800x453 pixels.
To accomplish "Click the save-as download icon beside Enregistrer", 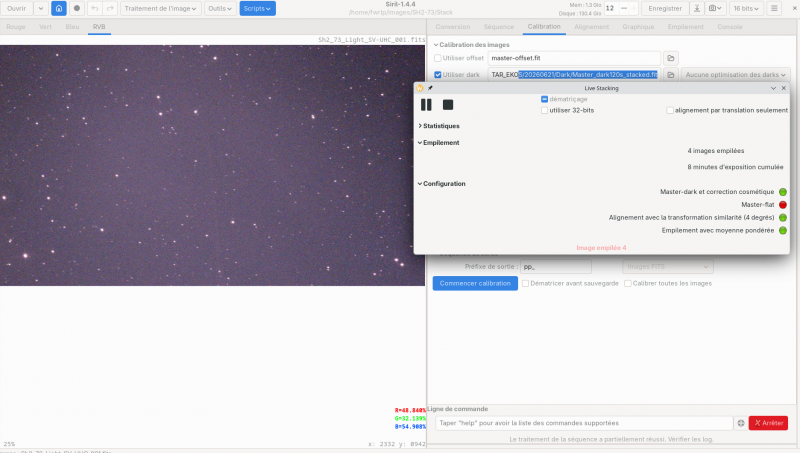I will 696,8.
